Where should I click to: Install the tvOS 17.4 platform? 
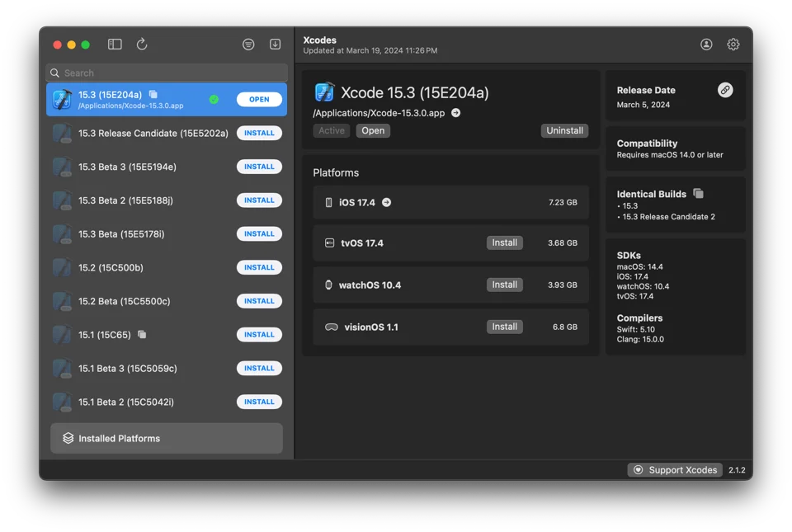point(505,242)
